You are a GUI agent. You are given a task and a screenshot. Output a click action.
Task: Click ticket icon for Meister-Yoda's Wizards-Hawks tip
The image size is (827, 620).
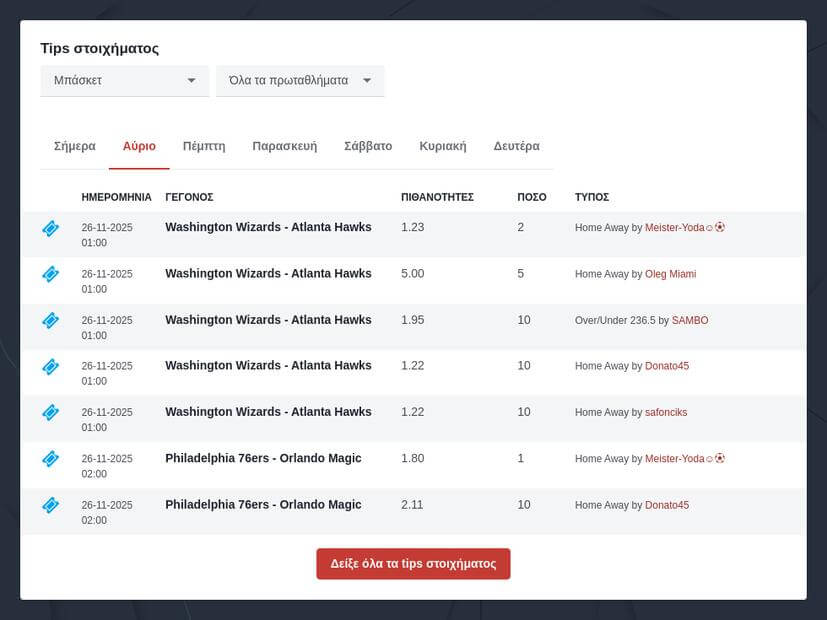[50, 228]
